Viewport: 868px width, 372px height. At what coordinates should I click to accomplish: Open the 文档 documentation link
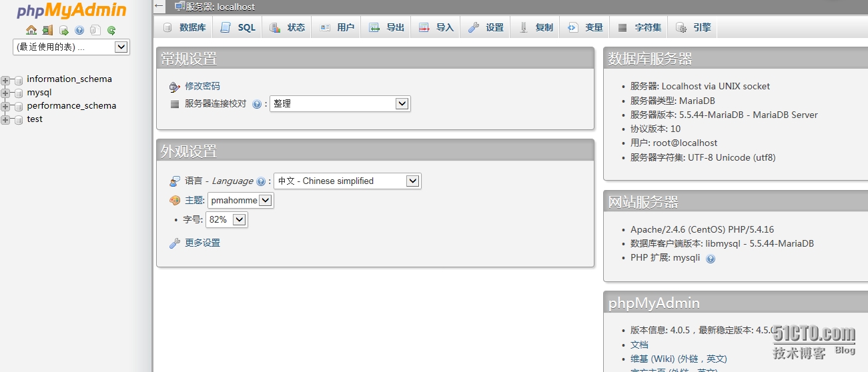[x=639, y=345]
